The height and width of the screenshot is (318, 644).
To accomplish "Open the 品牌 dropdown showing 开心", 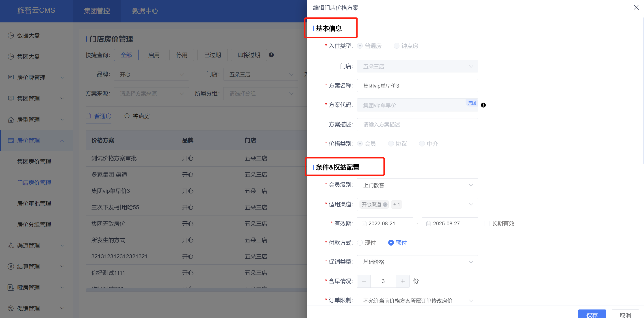I will (151, 74).
